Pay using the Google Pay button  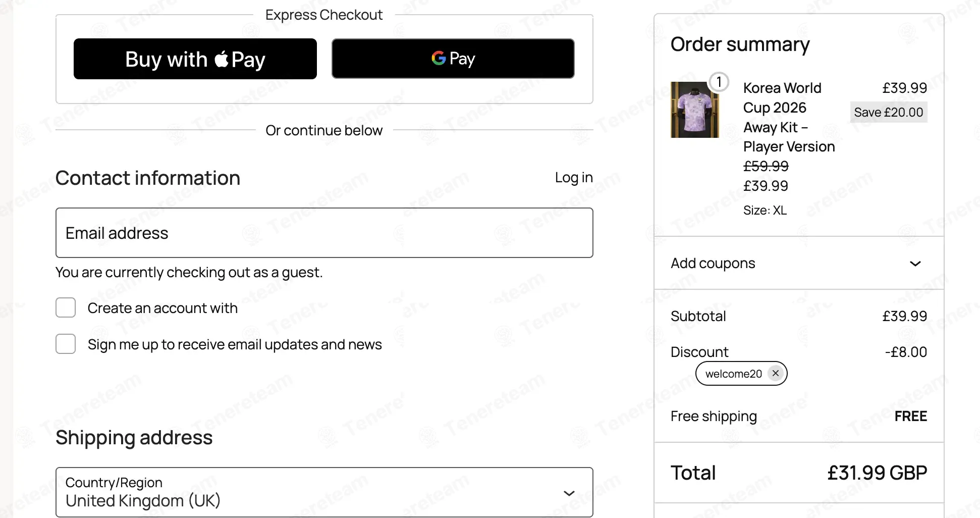pyautogui.click(x=453, y=59)
